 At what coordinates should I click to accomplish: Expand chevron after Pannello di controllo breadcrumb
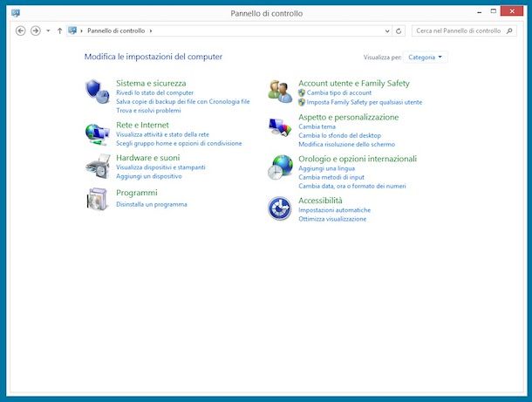pos(151,31)
